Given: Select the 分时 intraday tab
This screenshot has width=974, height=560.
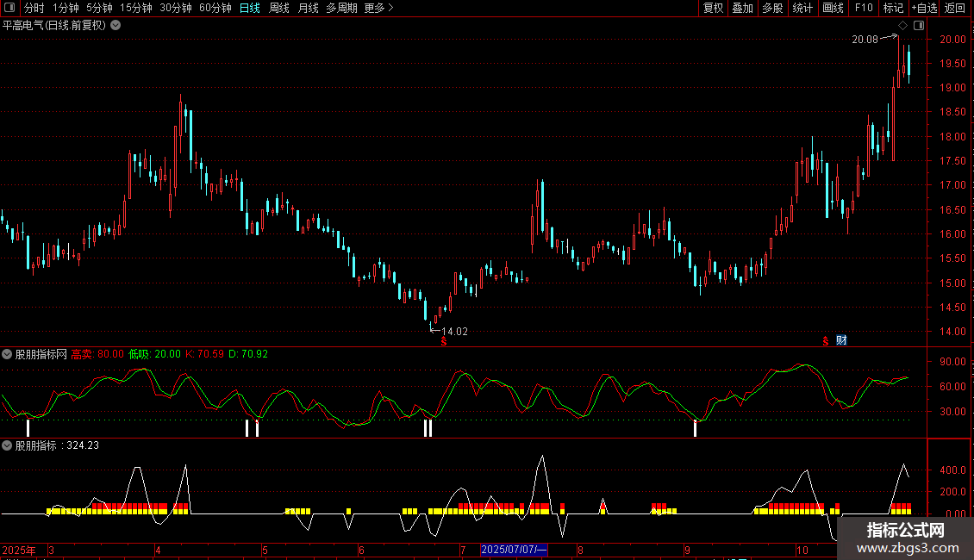Looking at the screenshot, I should click(x=34, y=8).
